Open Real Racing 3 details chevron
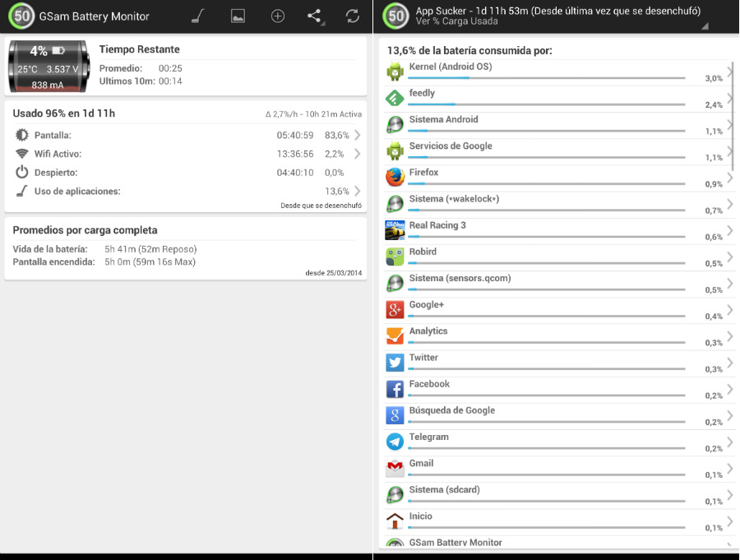This screenshot has height=560, width=740. pyautogui.click(x=730, y=230)
